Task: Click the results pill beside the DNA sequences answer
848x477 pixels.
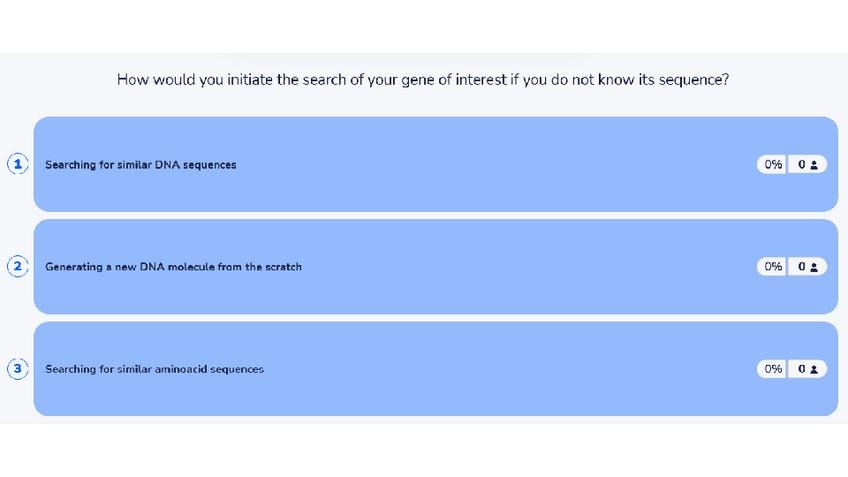Action: click(791, 164)
